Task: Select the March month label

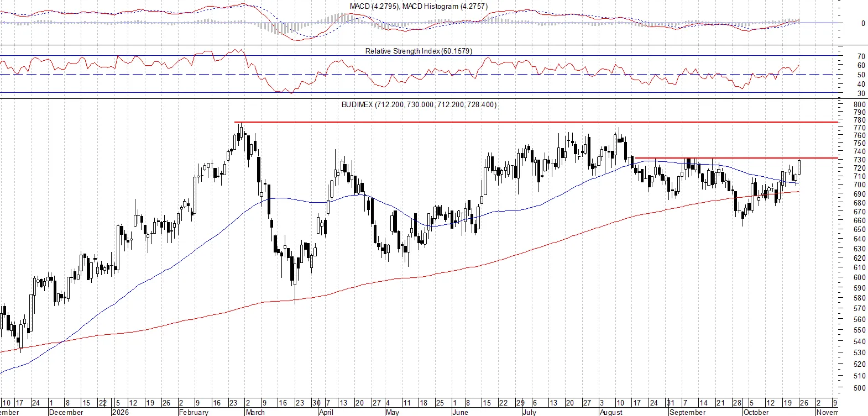Action: click(255, 412)
